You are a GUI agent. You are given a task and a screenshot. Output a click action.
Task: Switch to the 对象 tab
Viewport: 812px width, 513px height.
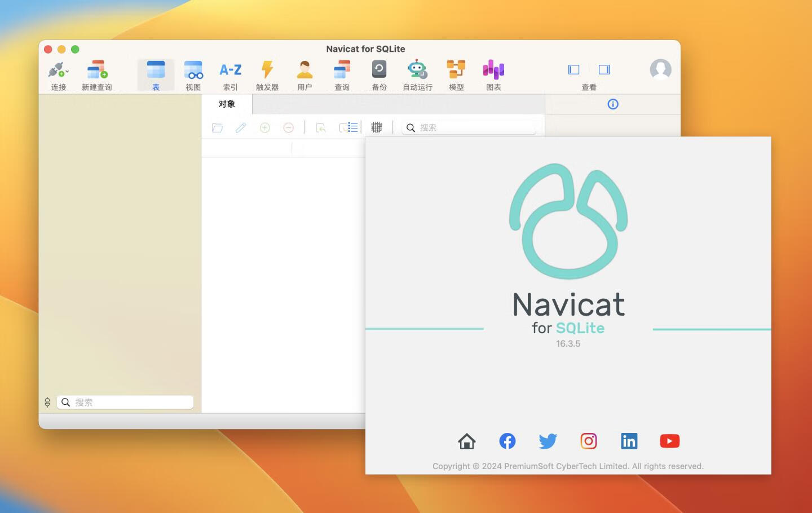point(227,104)
